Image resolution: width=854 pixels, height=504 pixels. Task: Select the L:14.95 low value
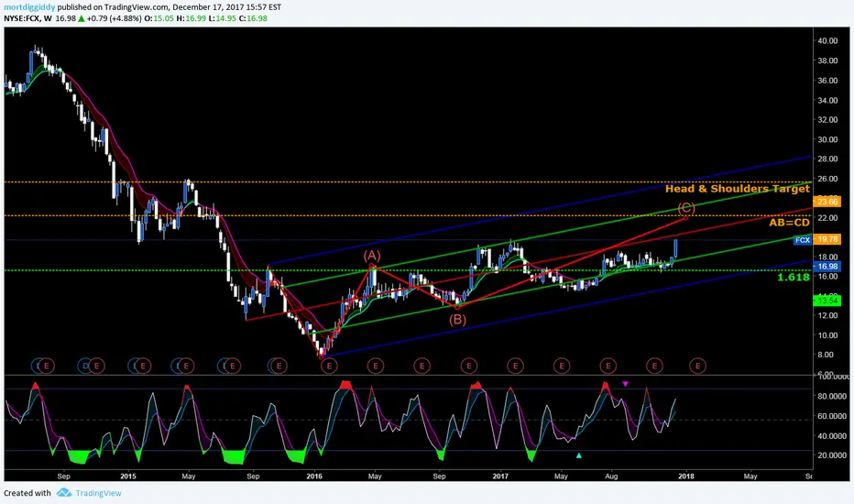(223, 18)
